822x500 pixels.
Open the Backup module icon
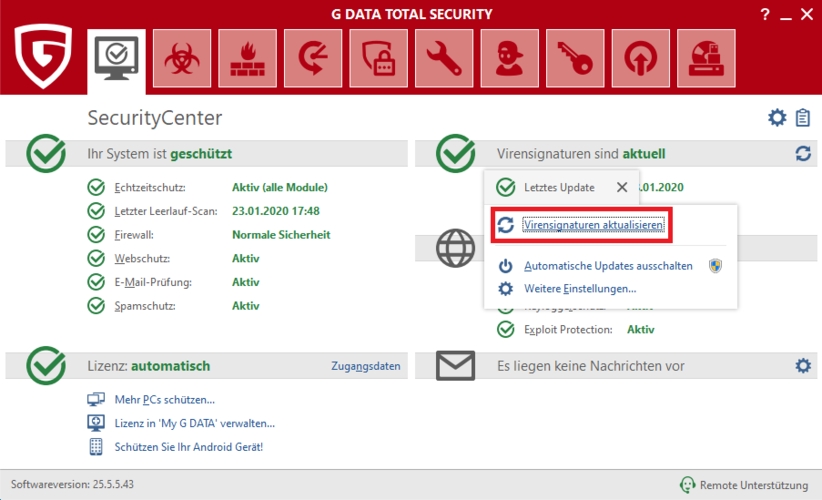tap(313, 59)
